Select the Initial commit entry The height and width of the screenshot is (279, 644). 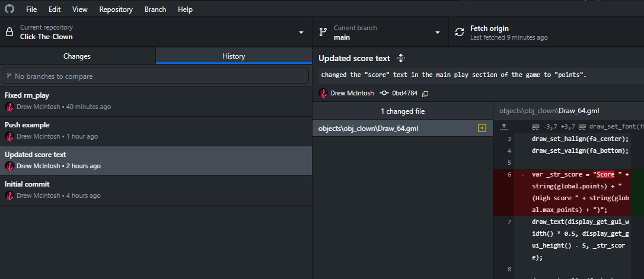(155, 190)
